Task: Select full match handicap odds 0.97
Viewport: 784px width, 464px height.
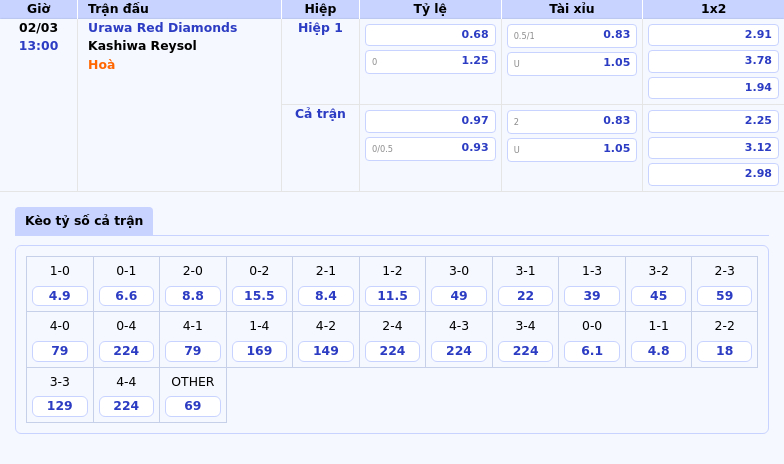Action: coord(430,121)
